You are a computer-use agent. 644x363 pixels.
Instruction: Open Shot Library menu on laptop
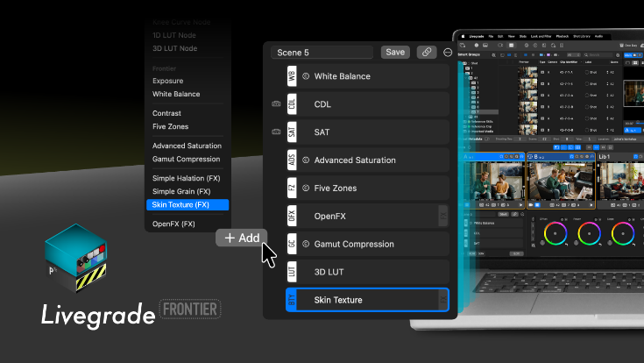click(x=582, y=36)
